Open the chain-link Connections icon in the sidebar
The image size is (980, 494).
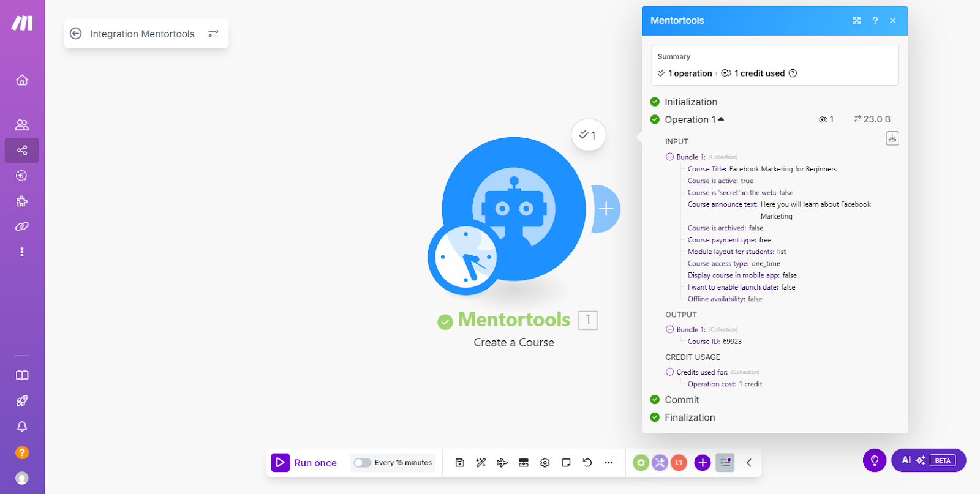[x=22, y=226]
